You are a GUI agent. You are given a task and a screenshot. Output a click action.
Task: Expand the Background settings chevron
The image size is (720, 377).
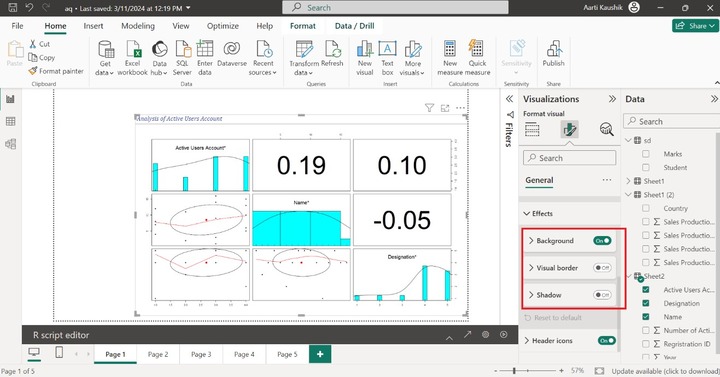531,241
